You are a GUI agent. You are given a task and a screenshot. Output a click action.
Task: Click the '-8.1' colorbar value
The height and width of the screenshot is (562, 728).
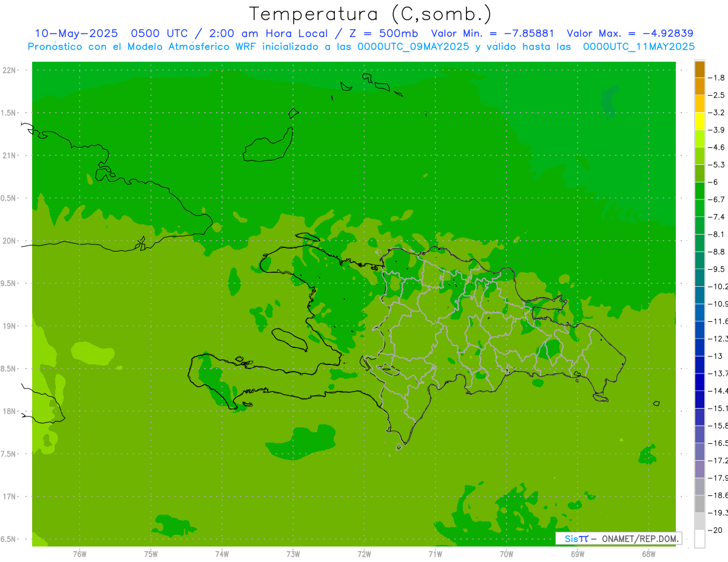[716, 234]
